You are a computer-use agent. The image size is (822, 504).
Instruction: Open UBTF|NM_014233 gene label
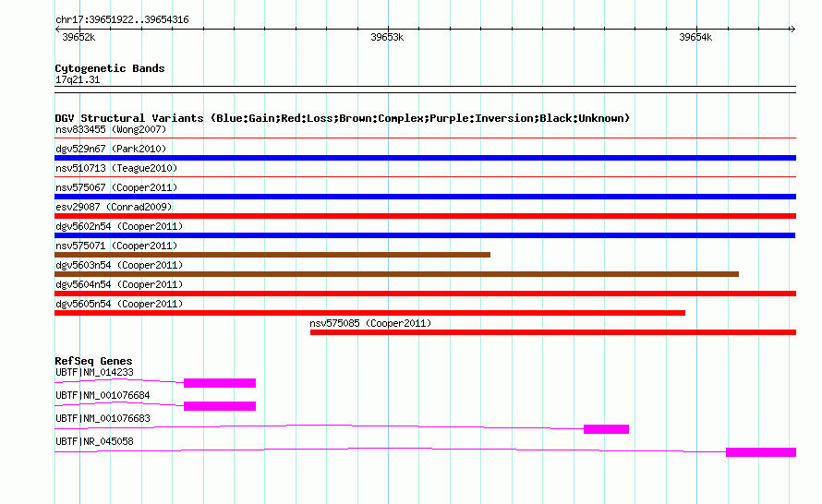(94, 373)
